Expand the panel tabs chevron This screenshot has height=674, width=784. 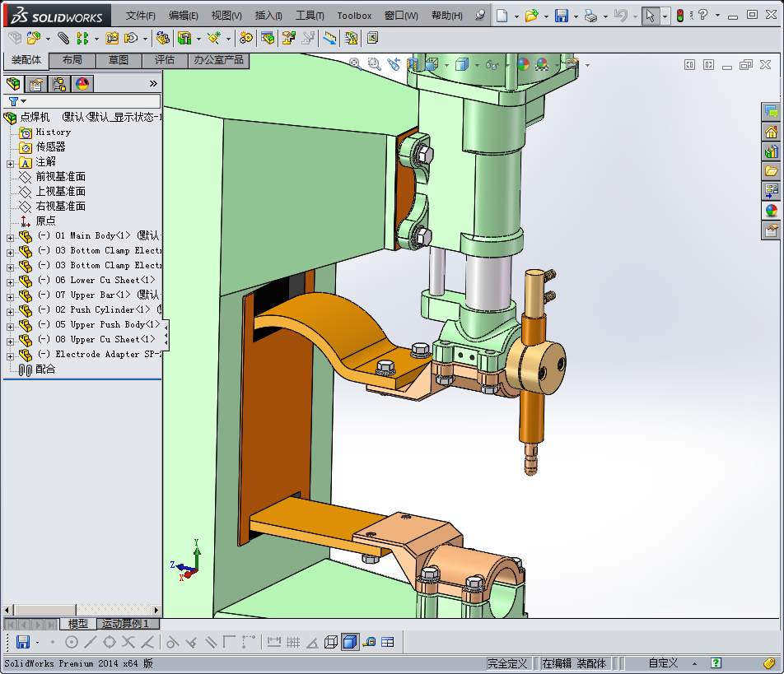tap(153, 84)
